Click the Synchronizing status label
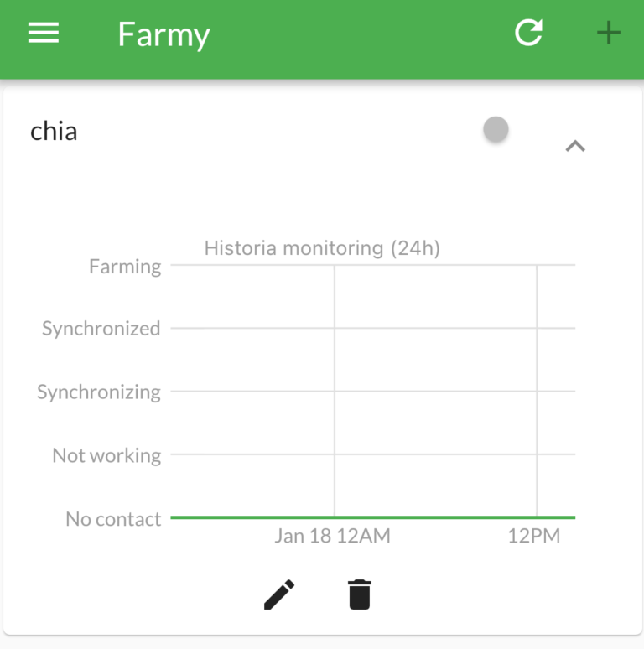Viewport: 644px width, 649px height. [x=99, y=392]
